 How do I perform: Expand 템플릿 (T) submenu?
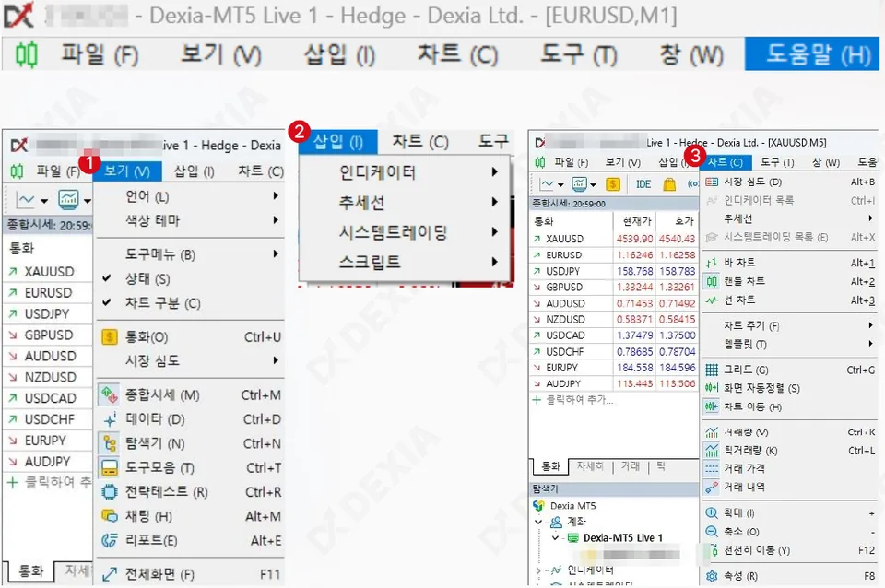[790, 344]
